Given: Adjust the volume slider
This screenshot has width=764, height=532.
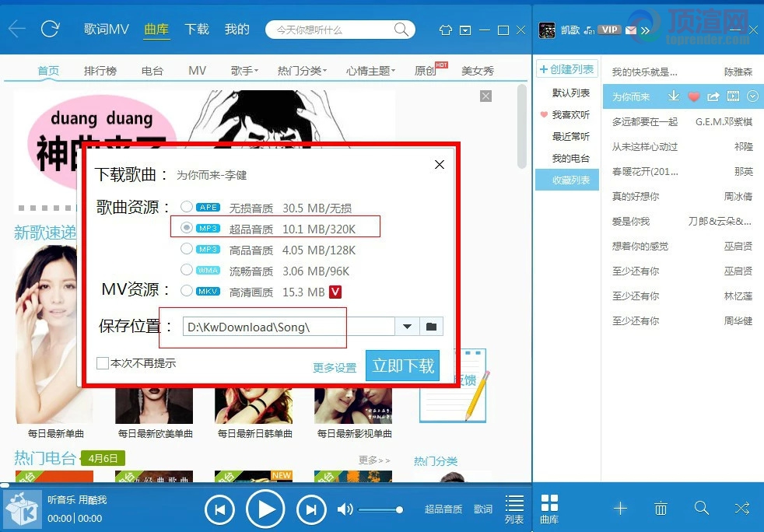Looking at the screenshot, I should click(x=380, y=509).
